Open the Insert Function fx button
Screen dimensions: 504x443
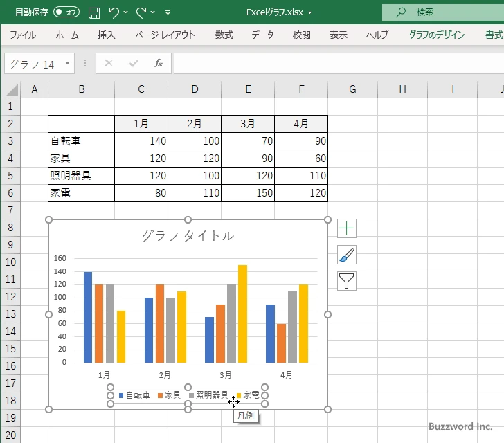point(158,63)
